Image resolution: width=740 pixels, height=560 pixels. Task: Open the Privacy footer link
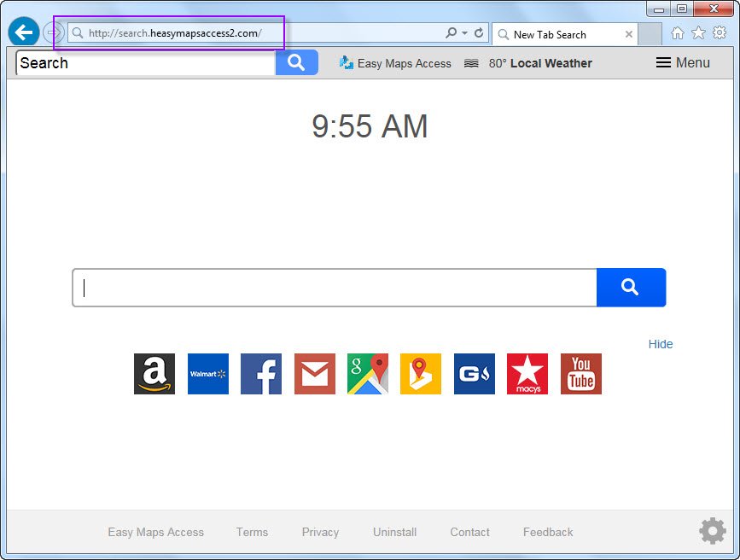click(320, 532)
